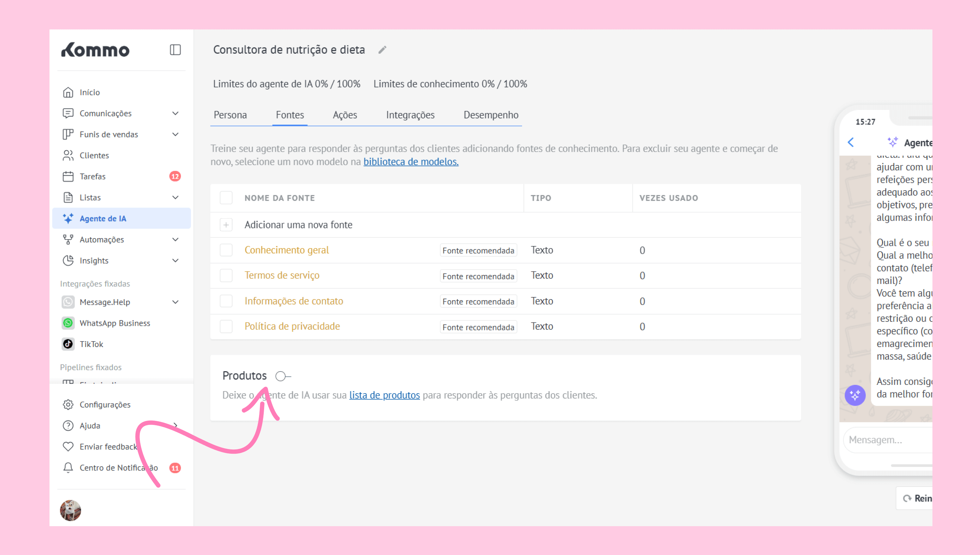Screen dimensions: 980x555
Task: Open the Tarefas calendar icon
Action: click(68, 177)
